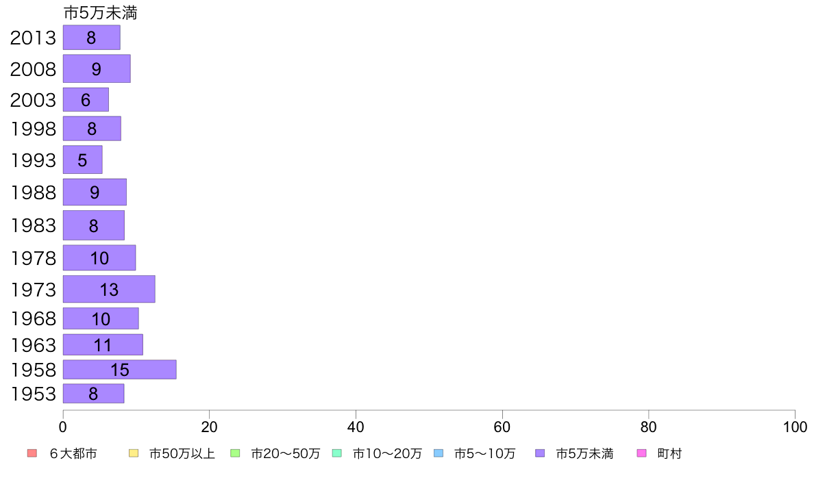Select the 町村 legend label
The image size is (814, 504).
tap(669, 453)
